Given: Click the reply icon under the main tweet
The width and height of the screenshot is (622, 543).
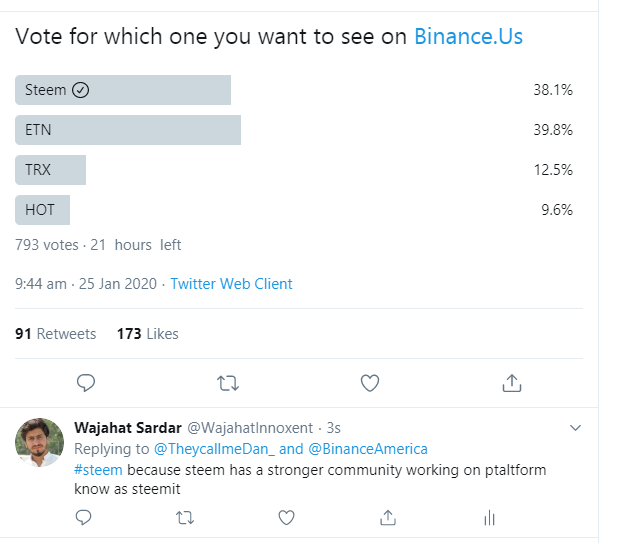Looking at the screenshot, I should coord(86,383).
